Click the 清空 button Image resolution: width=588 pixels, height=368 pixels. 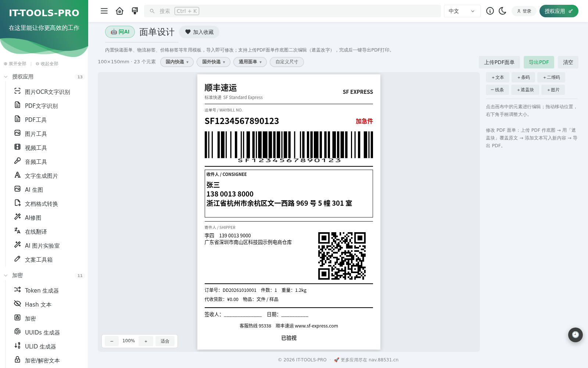568,62
